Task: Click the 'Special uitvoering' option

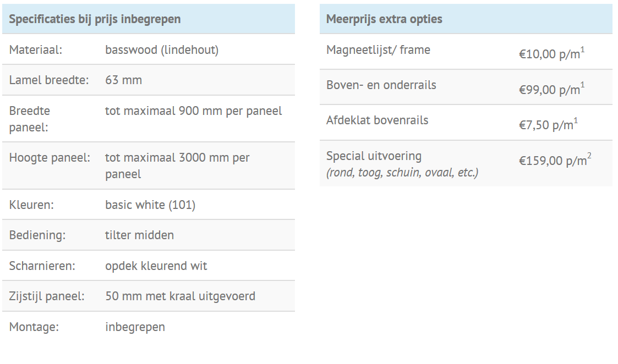Action: pos(374,156)
